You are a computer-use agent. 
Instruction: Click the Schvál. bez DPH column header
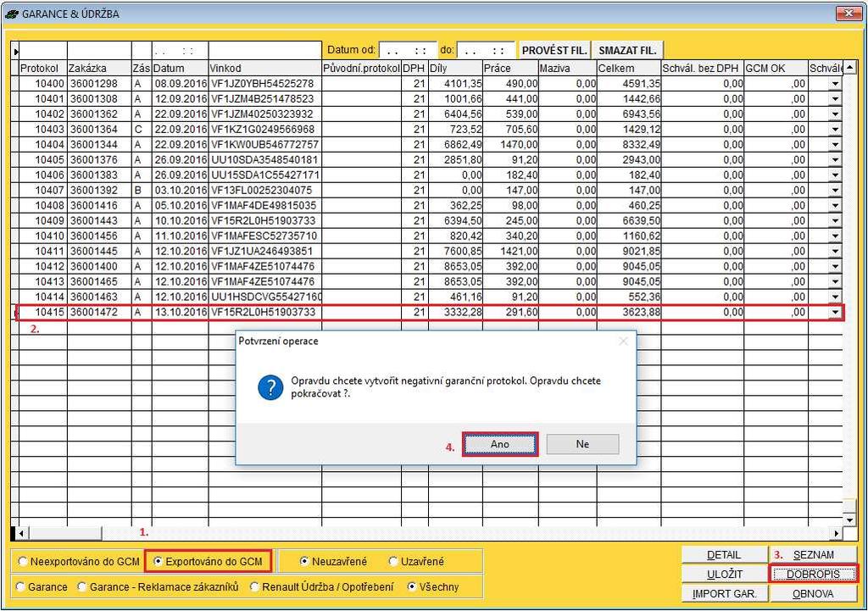[x=703, y=68]
